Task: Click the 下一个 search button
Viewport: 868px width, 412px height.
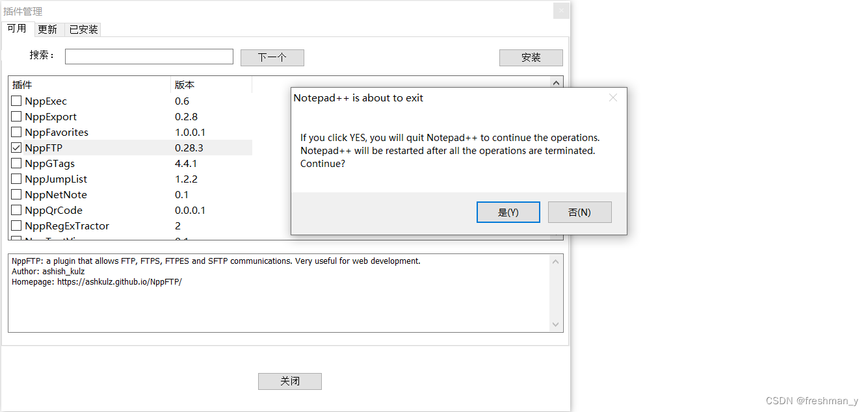Action: (x=272, y=57)
